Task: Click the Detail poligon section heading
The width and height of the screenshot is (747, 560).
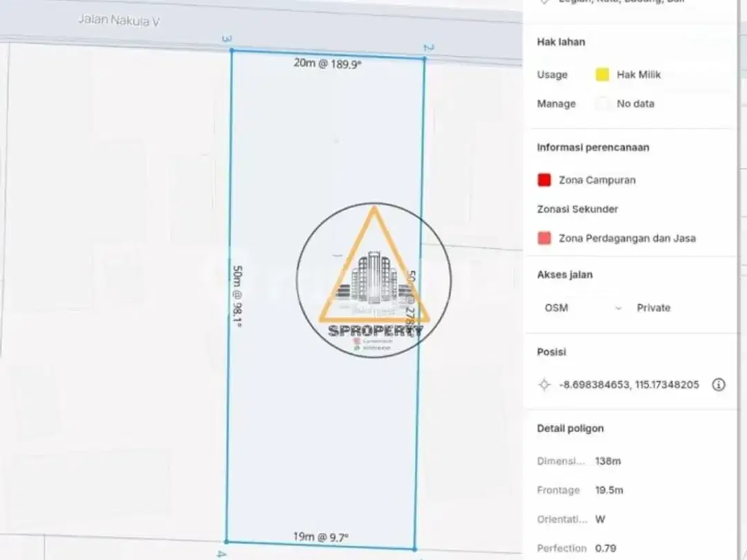Action: 570,429
